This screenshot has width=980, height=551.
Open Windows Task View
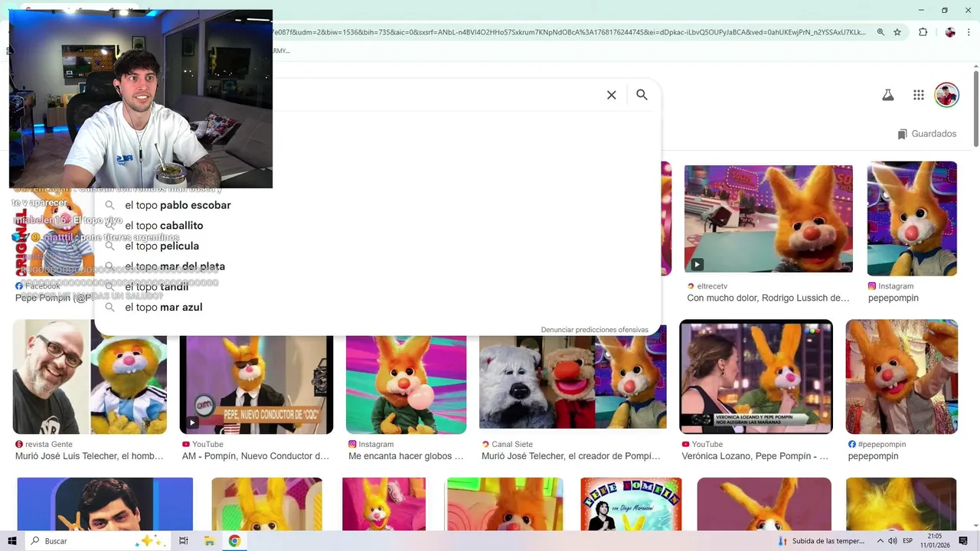coord(184,541)
